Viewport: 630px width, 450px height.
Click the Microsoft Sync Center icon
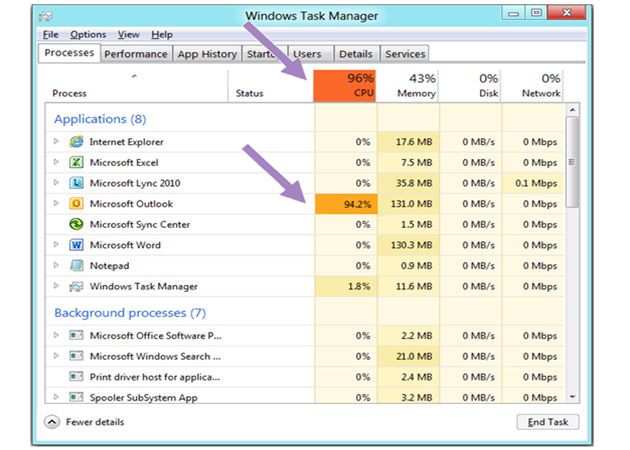tap(76, 224)
